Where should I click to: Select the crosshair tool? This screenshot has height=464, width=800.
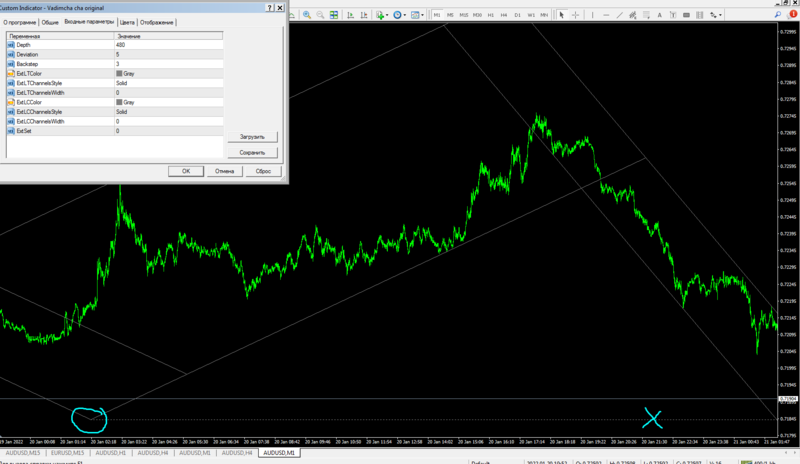click(575, 15)
